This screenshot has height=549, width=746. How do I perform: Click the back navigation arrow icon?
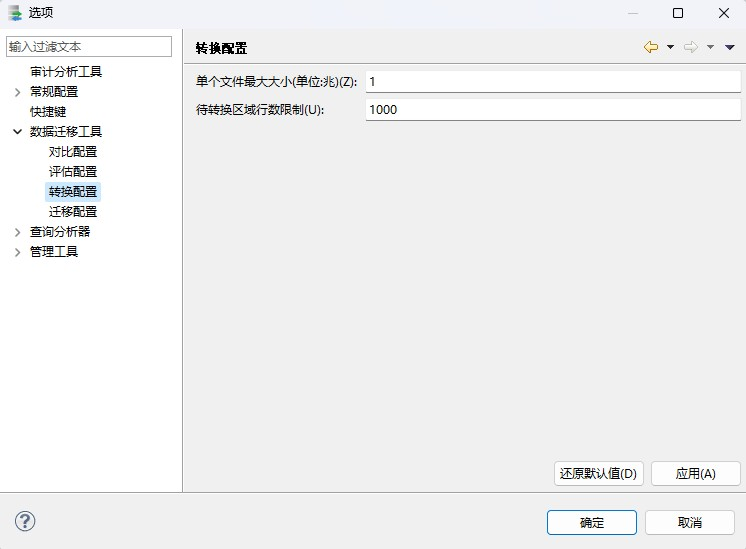tap(651, 47)
